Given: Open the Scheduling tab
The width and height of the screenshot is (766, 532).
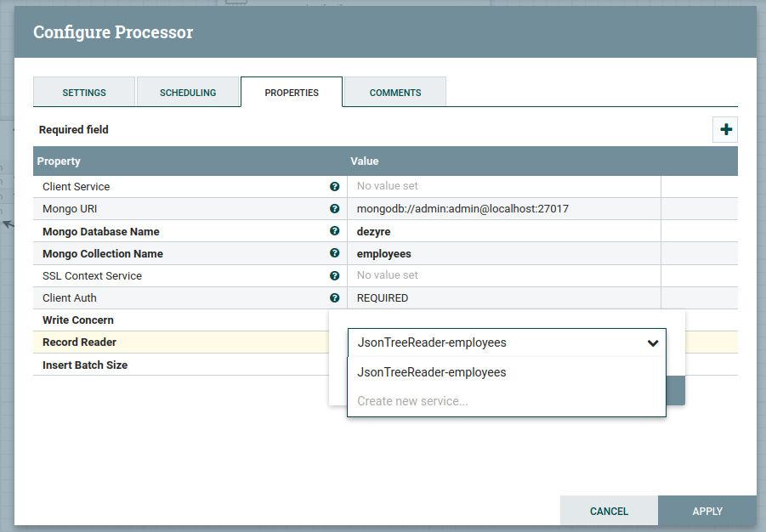Looking at the screenshot, I should point(188,93).
